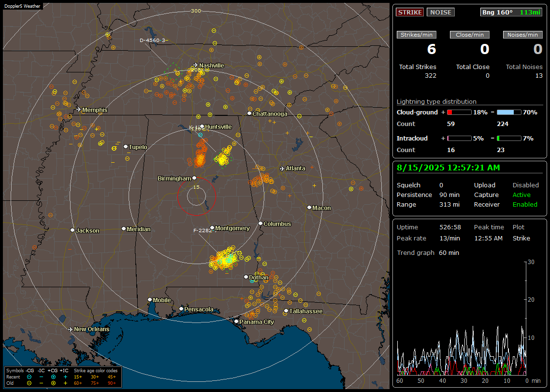
Task: Click the Cloud-ground positive count 59
Action: coord(451,124)
